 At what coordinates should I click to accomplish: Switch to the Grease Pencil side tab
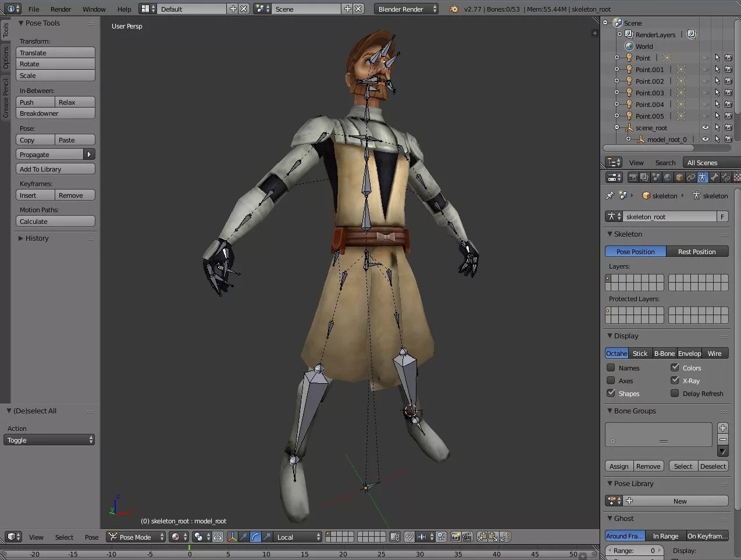5,98
